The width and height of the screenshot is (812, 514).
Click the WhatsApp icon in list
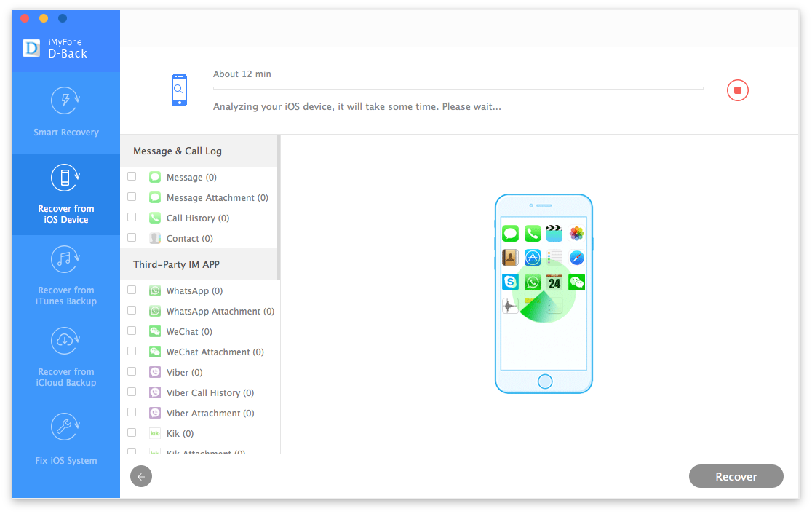click(155, 290)
